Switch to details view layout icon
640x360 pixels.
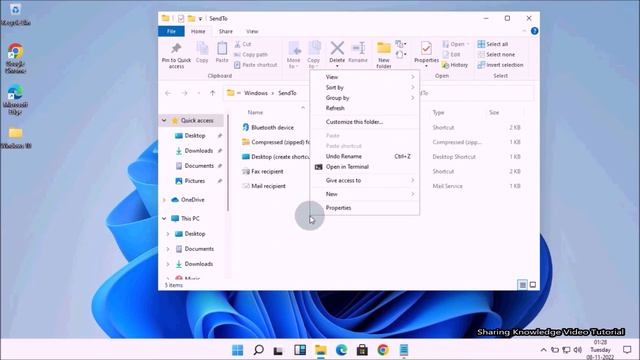coord(522,285)
